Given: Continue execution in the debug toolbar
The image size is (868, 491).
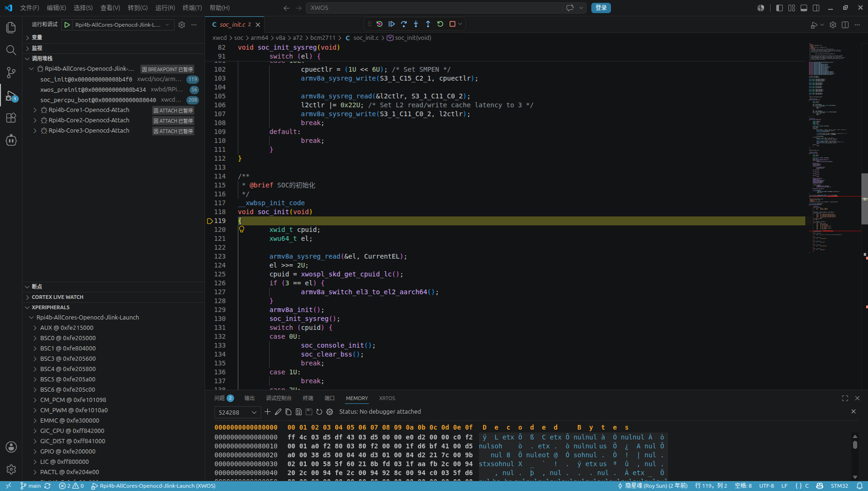Looking at the screenshot, I should coord(392,24).
